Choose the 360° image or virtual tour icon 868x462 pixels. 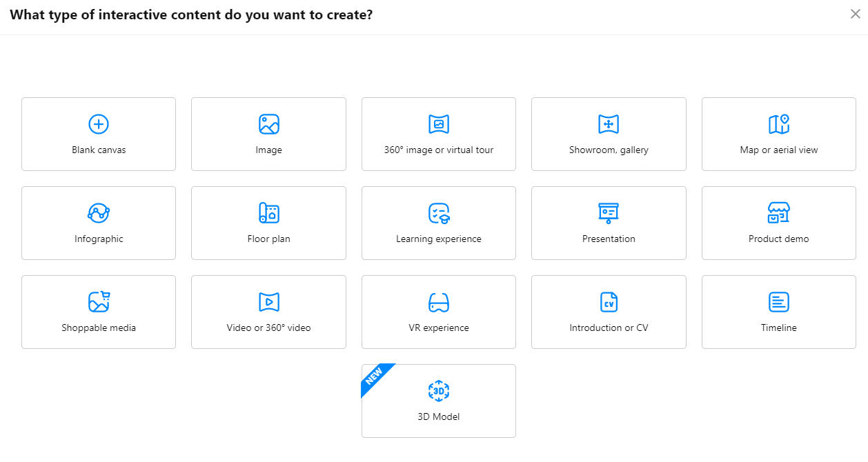pos(439,124)
